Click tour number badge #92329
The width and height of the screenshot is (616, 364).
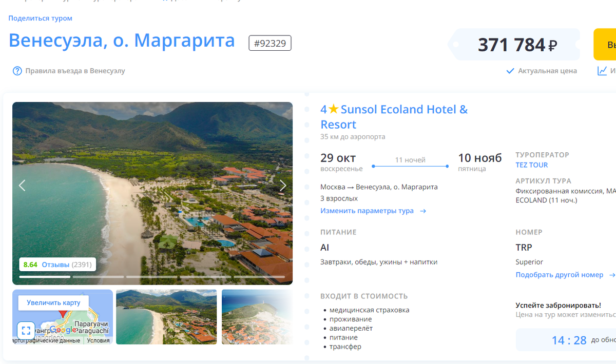270,43
